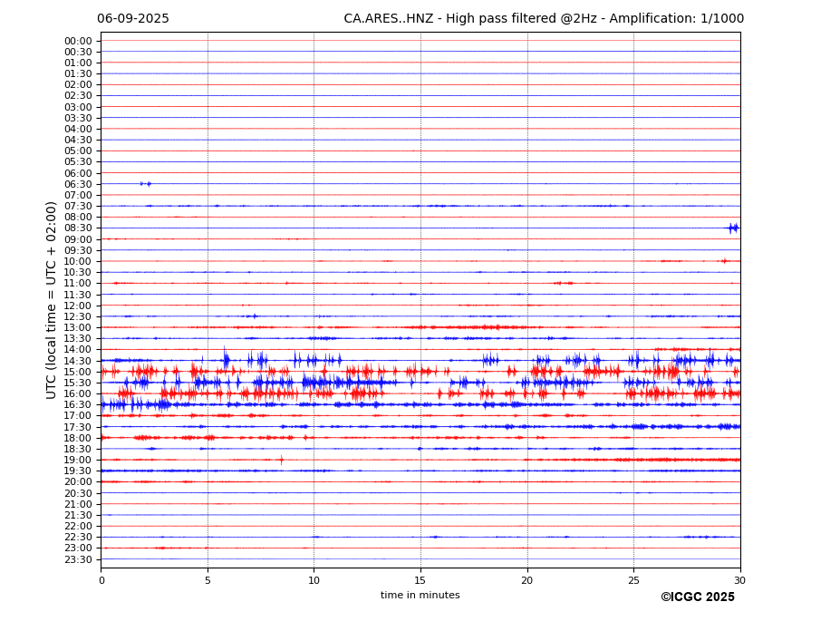Select the 12:30 row label
Screen dimensions: 840x631
tap(78, 316)
